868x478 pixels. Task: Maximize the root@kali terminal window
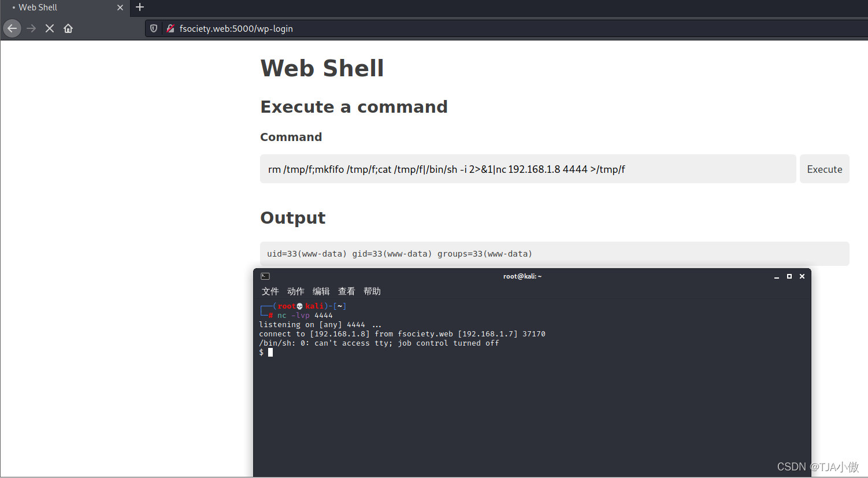[x=789, y=276]
